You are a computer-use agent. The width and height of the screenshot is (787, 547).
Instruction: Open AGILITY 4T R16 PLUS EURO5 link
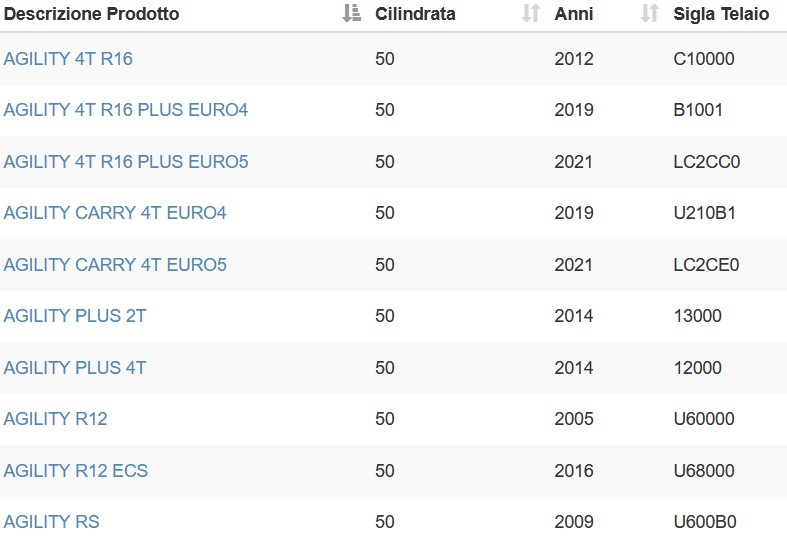(x=126, y=162)
